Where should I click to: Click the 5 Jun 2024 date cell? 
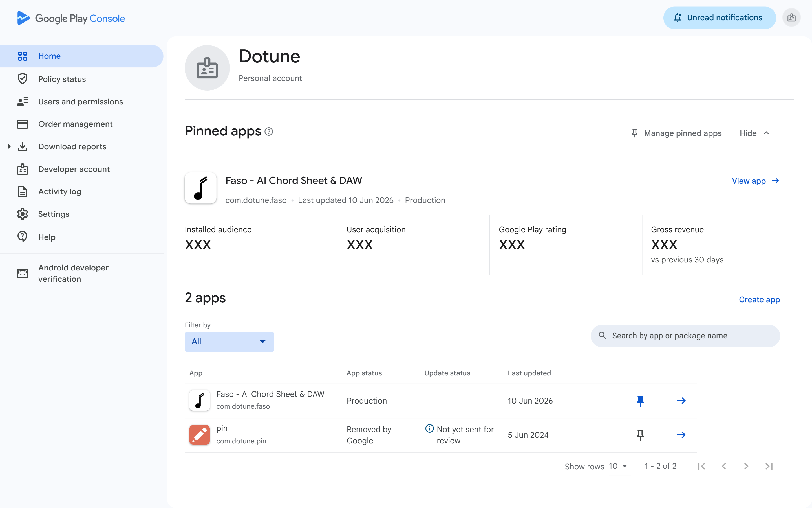coord(528,435)
